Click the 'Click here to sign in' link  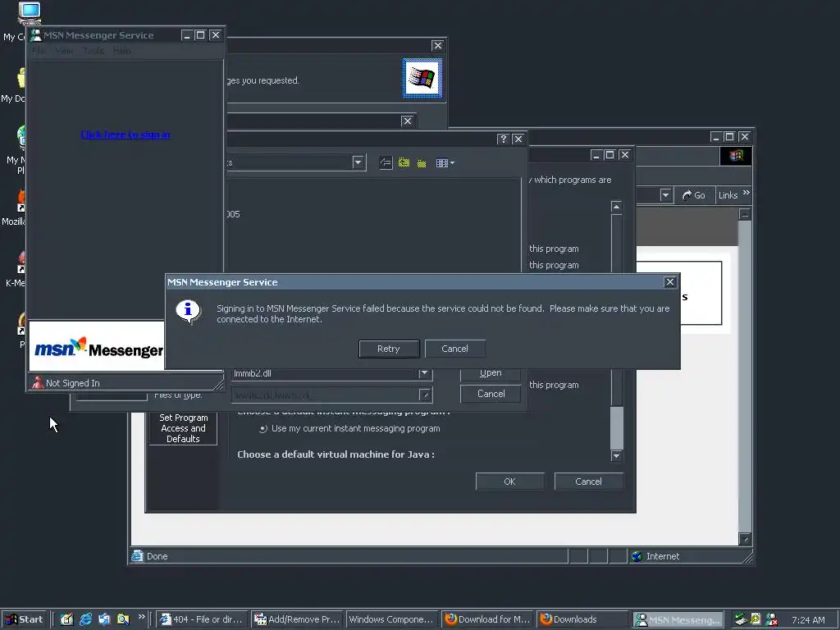(126, 135)
